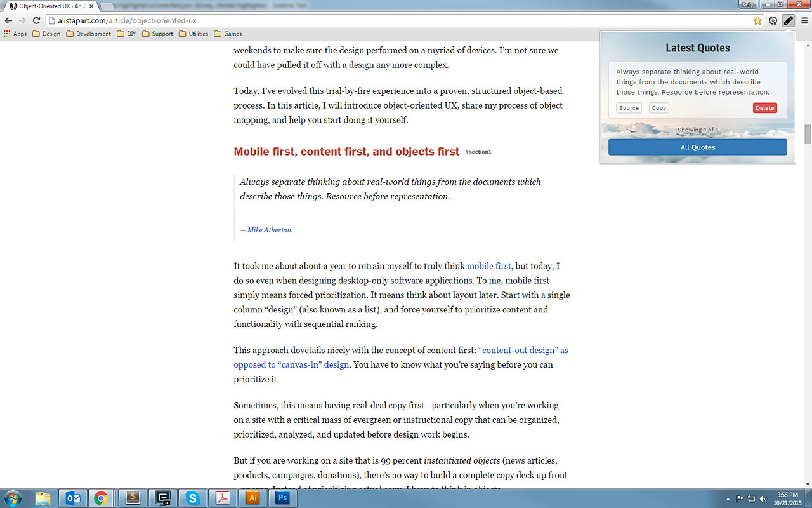Reload the page with the refresh icon
The image size is (812, 508).
[x=36, y=20]
